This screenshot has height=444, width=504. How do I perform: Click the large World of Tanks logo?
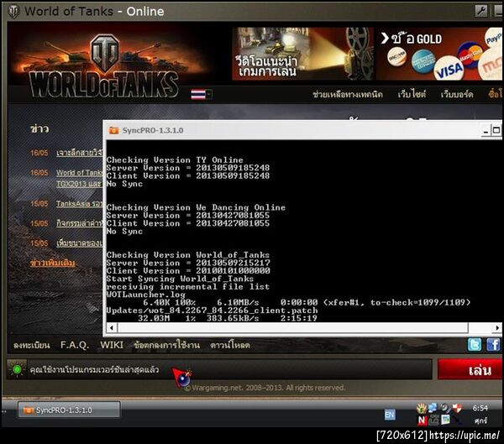tap(103, 67)
